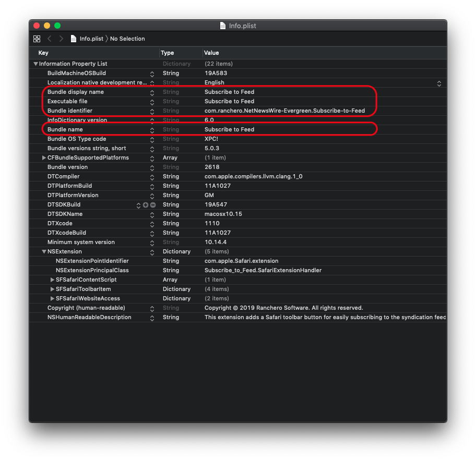The image size is (476, 461).
Task: Open key stepper for Copyright row
Action: coord(152,309)
